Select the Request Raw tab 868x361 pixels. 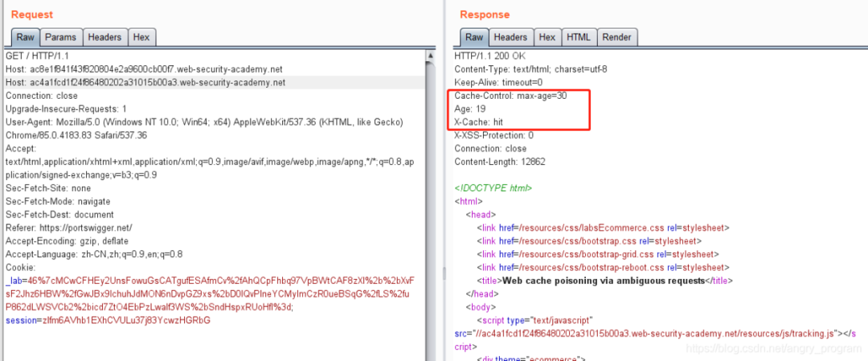[x=26, y=37]
